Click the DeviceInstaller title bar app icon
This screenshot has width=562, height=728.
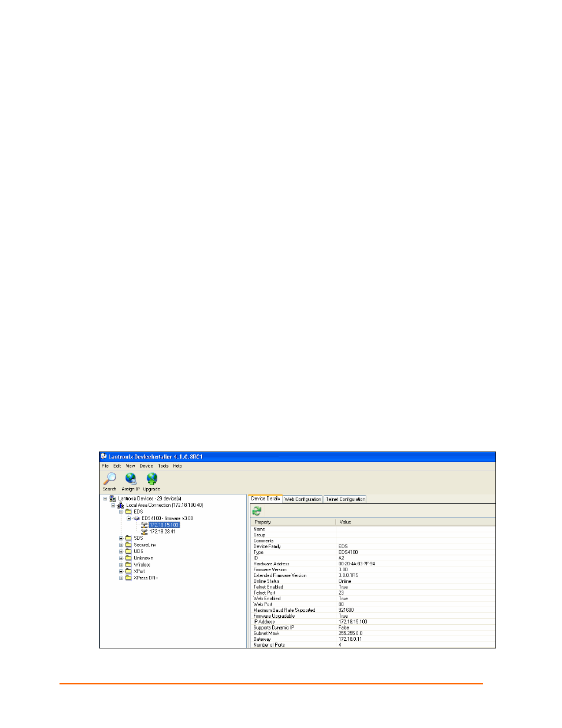click(x=104, y=456)
